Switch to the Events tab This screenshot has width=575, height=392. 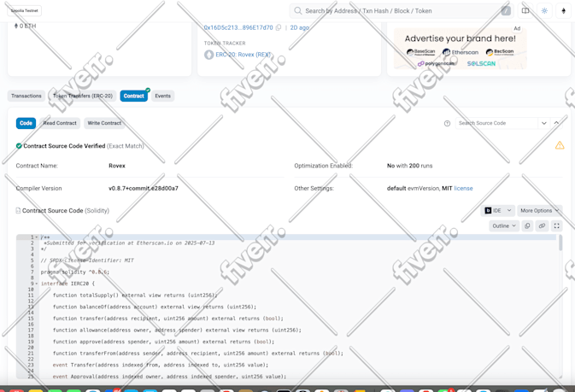coord(163,96)
